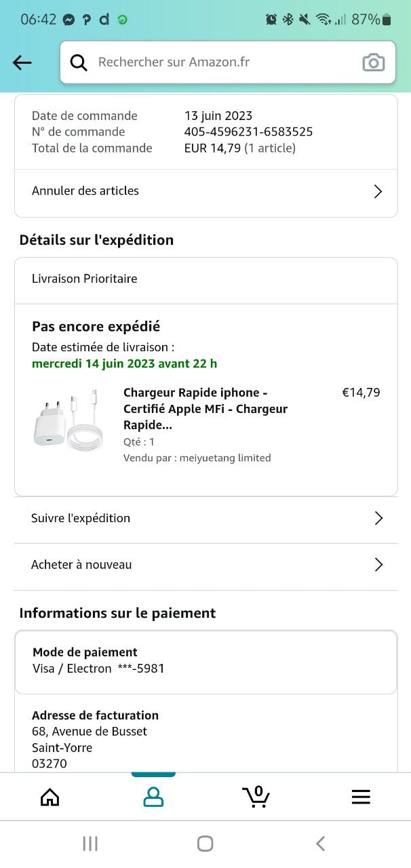Tap Annuler des articles row

tap(85, 191)
